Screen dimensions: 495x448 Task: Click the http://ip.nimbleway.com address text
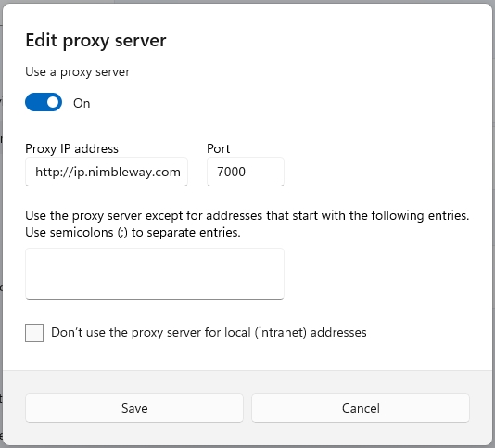108,173
